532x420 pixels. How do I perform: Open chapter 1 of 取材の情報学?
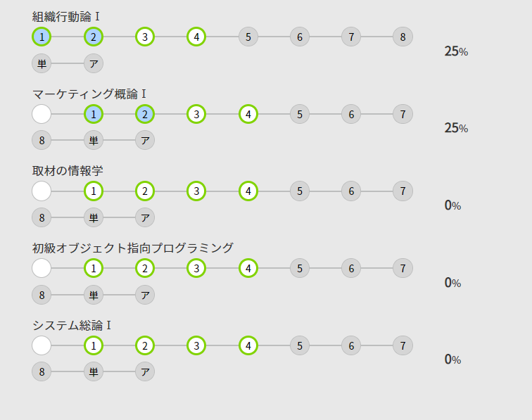tap(94, 191)
